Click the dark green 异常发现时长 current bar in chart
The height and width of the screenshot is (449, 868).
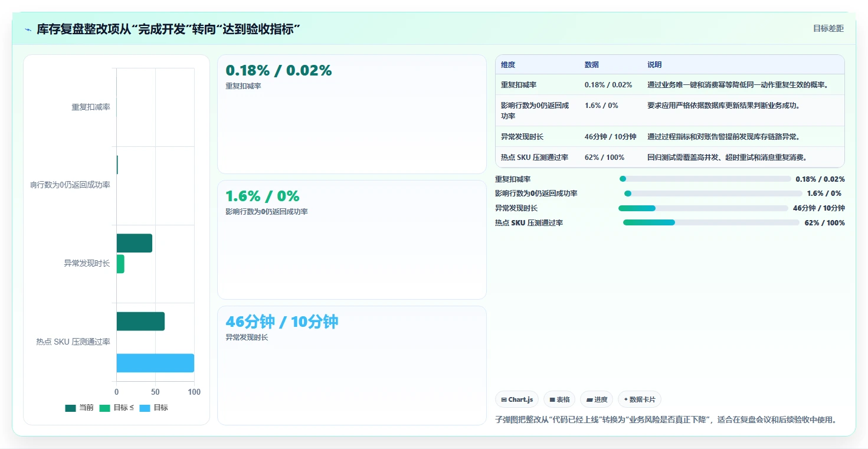point(135,243)
